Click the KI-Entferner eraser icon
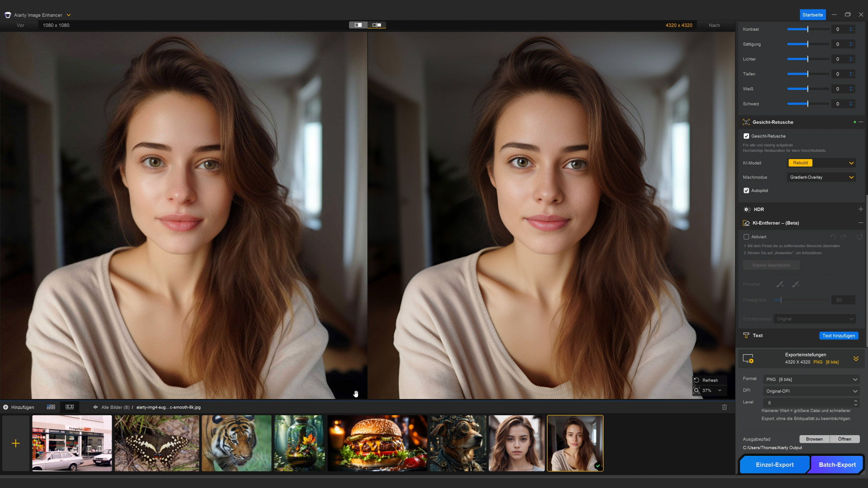This screenshot has height=488, width=868. coord(746,223)
